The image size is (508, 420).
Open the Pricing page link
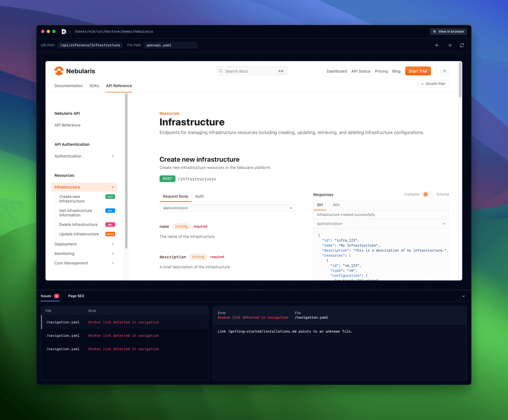click(381, 71)
